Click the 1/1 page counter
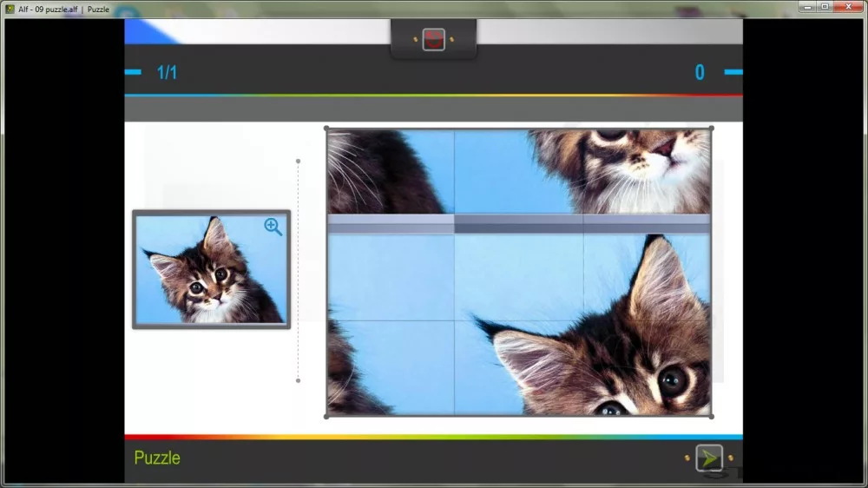Screen dimensions: 868x488 (167, 73)
